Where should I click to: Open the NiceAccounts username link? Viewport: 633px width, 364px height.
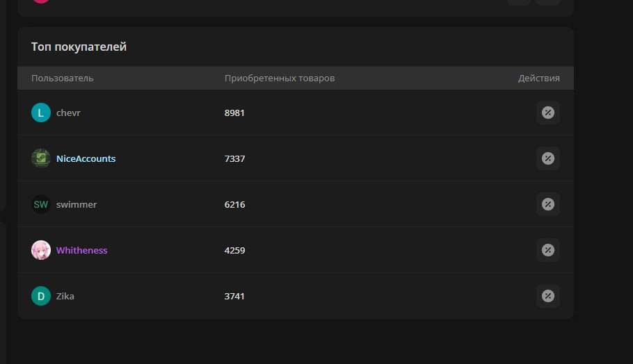(86, 158)
